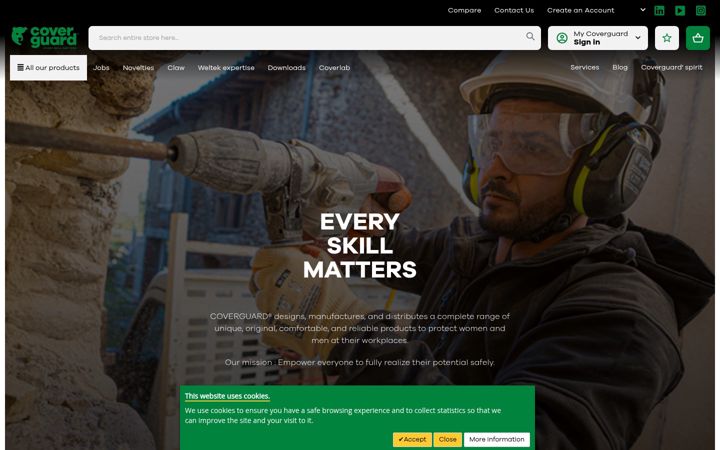Image resolution: width=720 pixels, height=450 pixels.
Task: Close the cookie banner
Action: point(447,439)
